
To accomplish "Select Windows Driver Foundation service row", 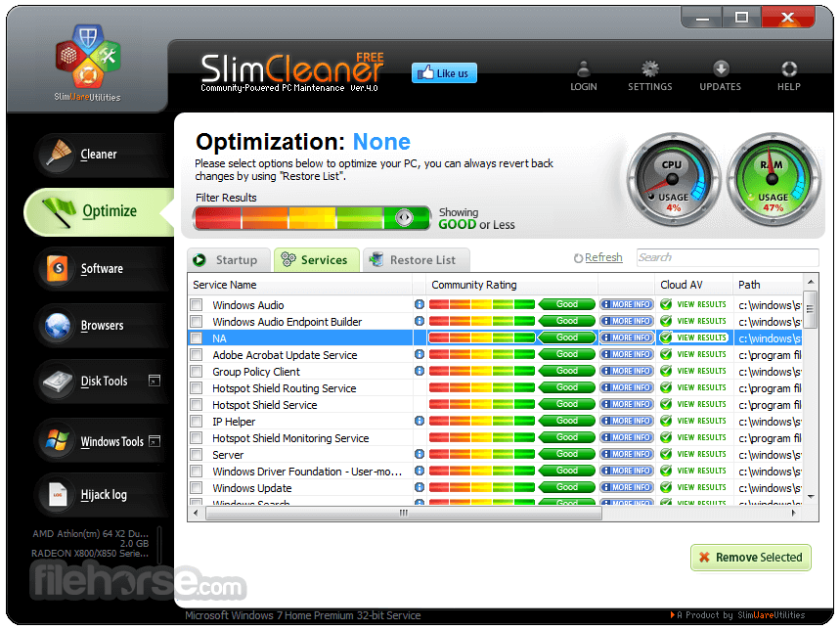I will [x=496, y=471].
